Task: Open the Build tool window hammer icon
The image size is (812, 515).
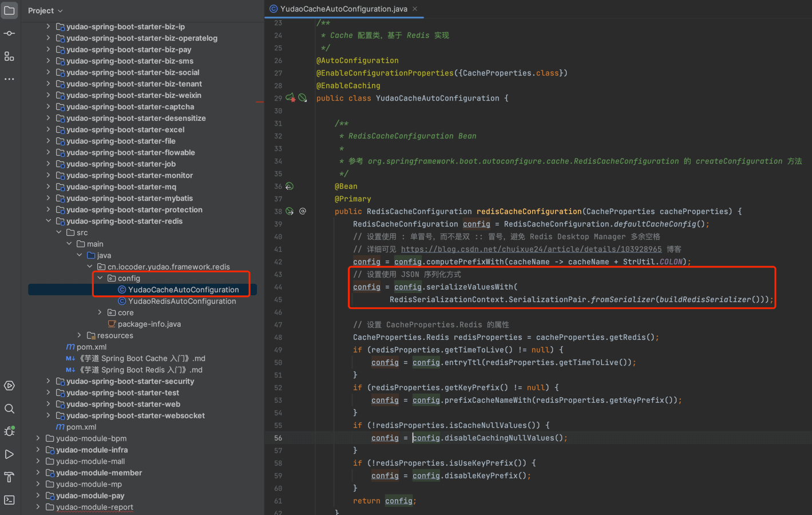Action: pyautogui.click(x=9, y=477)
